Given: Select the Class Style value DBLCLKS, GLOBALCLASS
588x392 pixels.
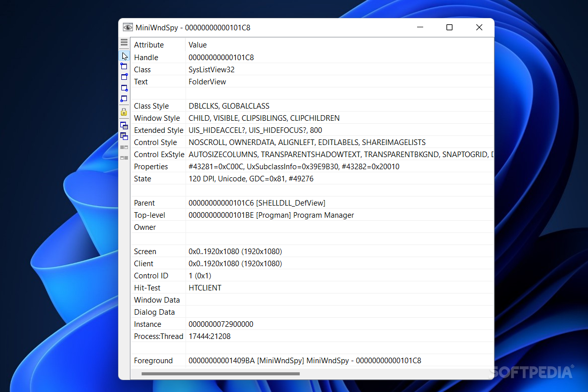Looking at the screenshot, I should click(229, 106).
